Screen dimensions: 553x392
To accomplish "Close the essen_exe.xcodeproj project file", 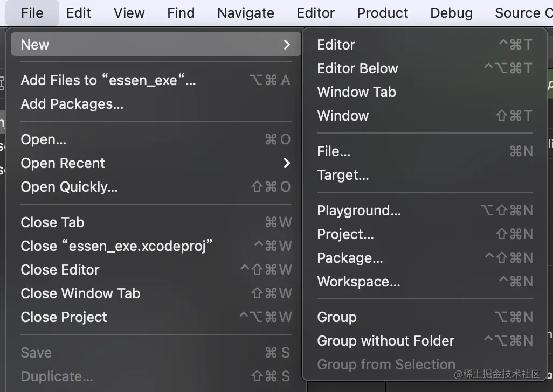I will [116, 246].
